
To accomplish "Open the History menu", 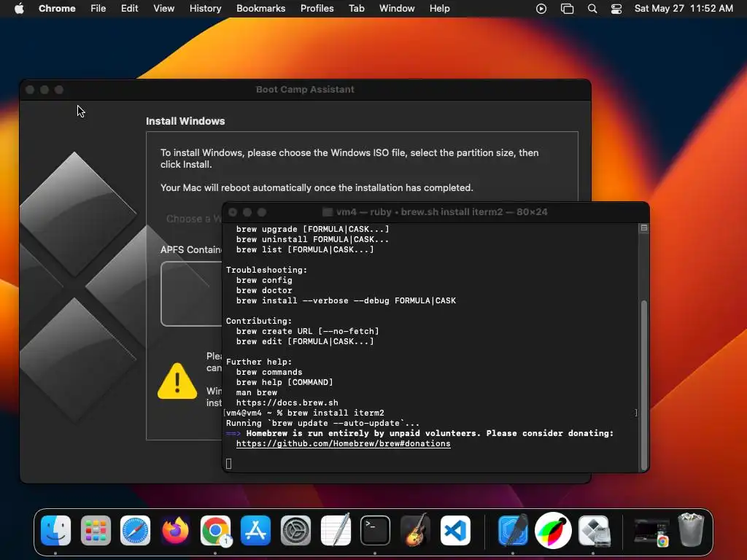I will [x=205, y=9].
